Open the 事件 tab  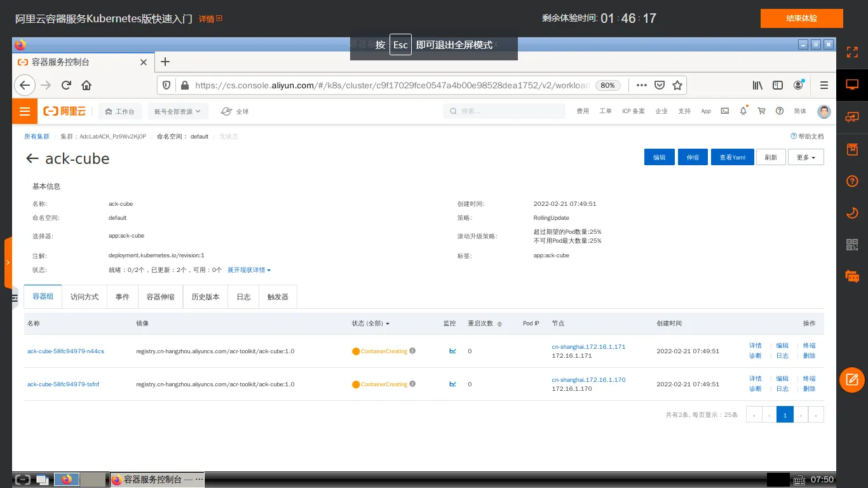pyautogui.click(x=123, y=297)
